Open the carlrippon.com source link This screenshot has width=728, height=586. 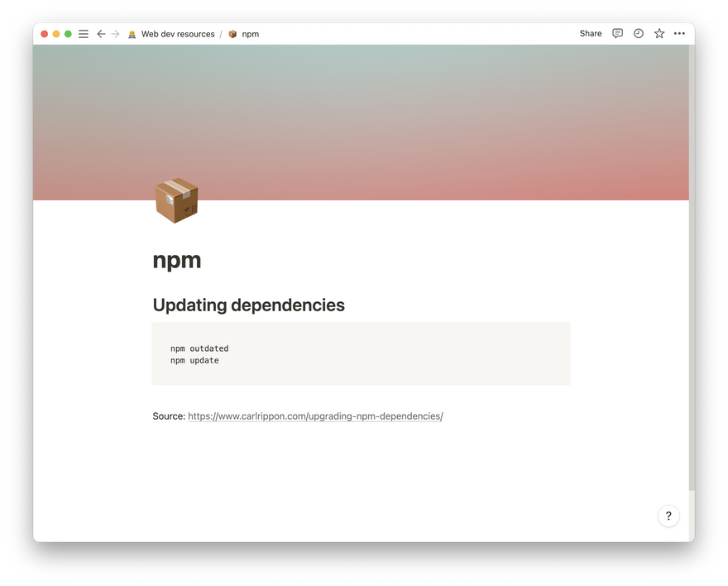[315, 416]
